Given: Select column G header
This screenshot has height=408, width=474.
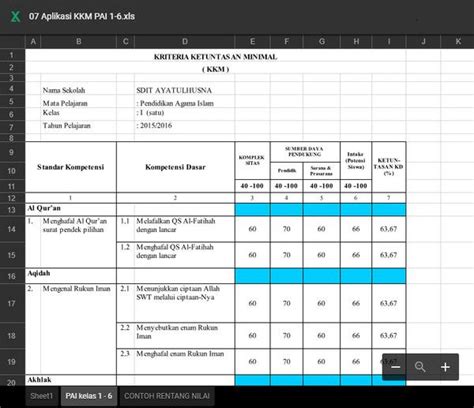Looking at the screenshot, I should click(x=322, y=42).
